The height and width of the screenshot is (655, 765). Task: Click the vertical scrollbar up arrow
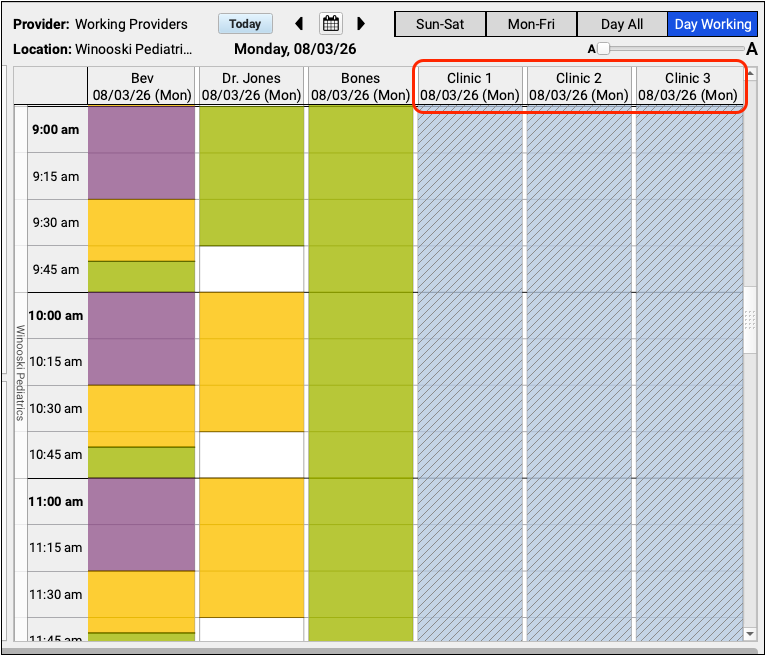point(750,74)
